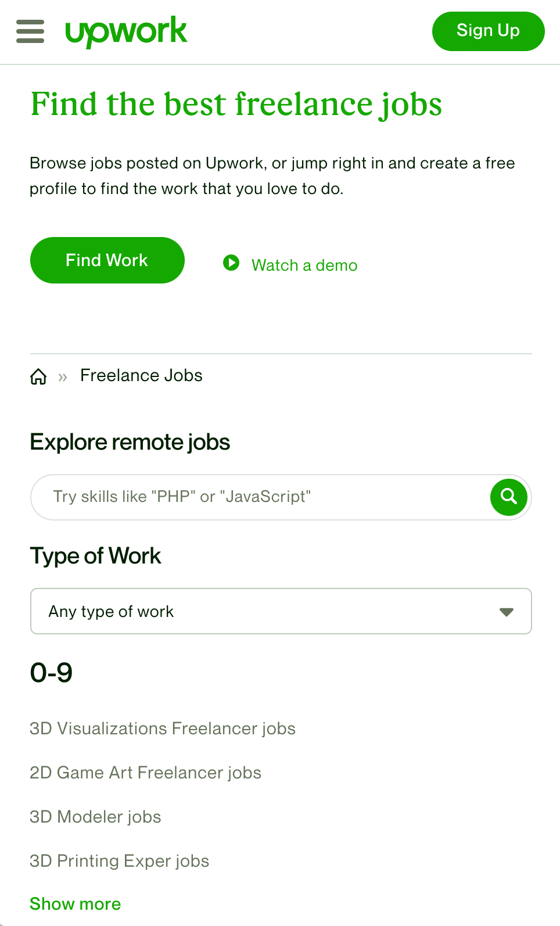Click the play icon beside Watch a demo
This screenshot has width=560, height=926.
click(x=231, y=263)
